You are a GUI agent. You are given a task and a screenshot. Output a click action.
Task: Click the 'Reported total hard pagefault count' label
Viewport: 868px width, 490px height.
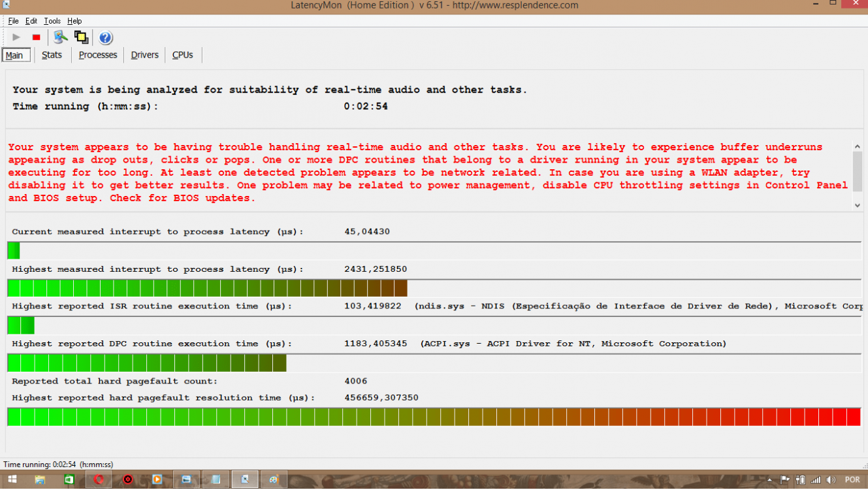pos(115,381)
